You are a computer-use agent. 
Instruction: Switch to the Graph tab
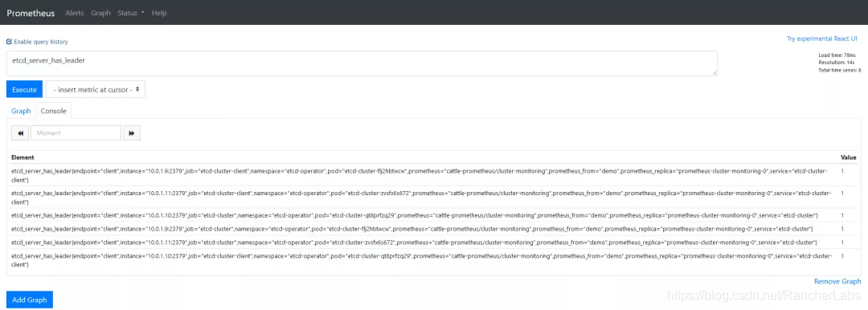click(x=21, y=111)
